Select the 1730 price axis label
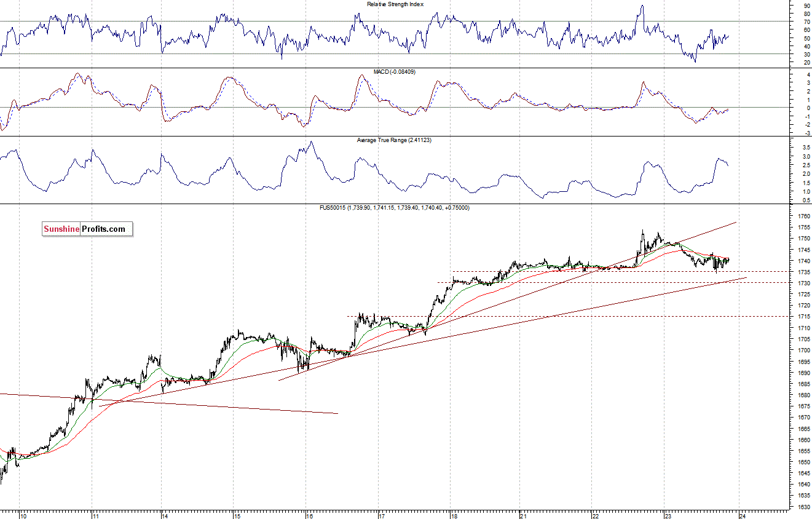The image size is (812, 519). 805,283
